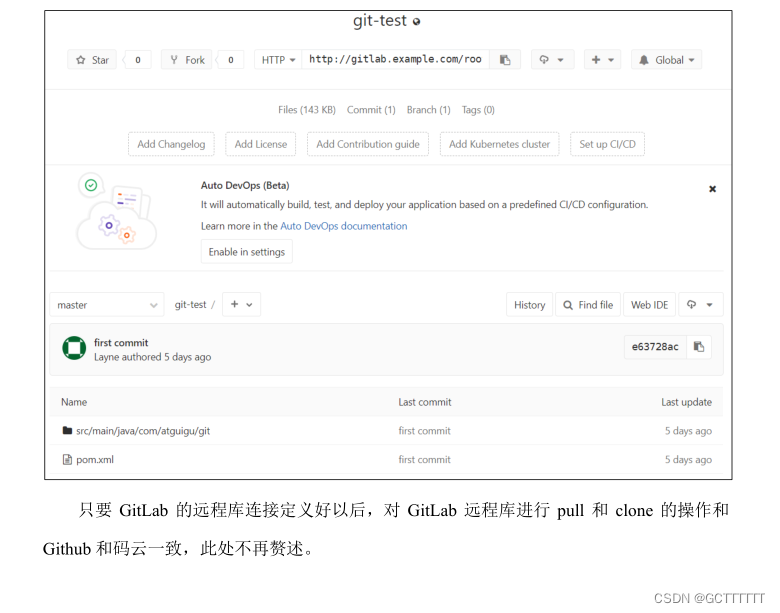
Task: Click Set up CI/CD
Action: [607, 144]
